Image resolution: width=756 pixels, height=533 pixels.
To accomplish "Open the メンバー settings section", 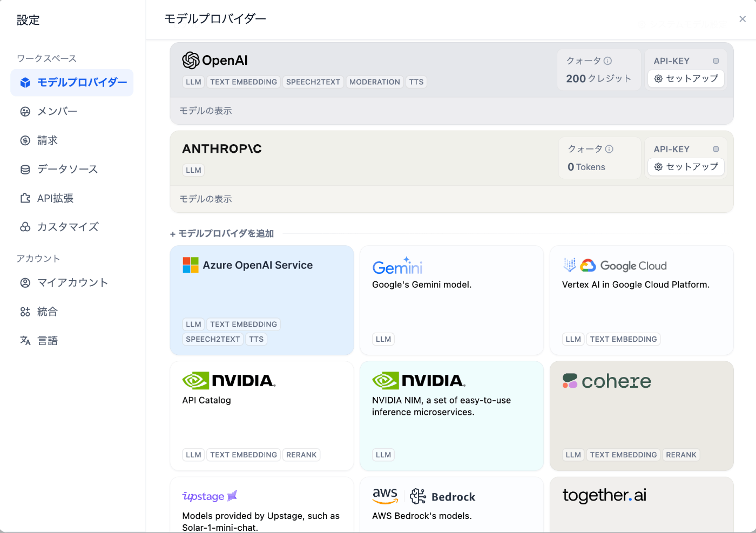I will (72, 112).
